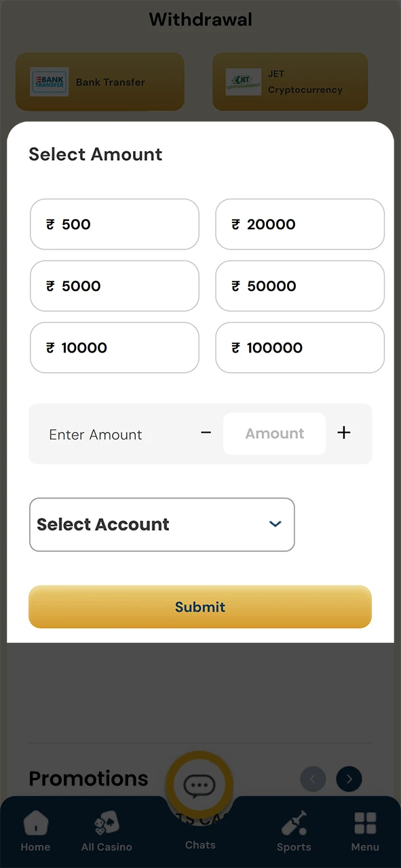Open the Menu grid icon
401x868 pixels.
tap(365, 822)
